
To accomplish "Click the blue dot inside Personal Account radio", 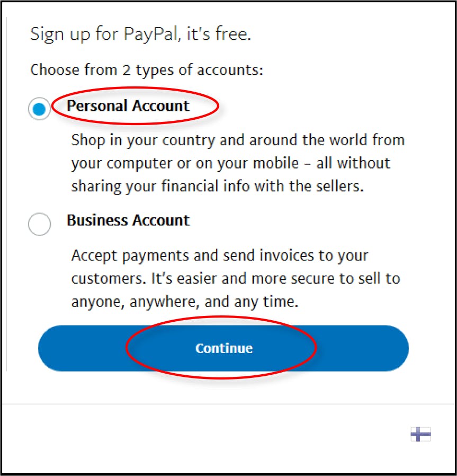I will click(39, 109).
